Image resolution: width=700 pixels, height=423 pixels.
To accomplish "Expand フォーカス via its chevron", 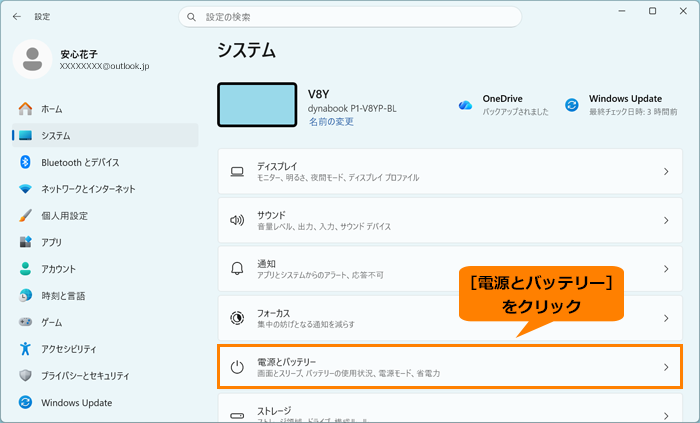I will tap(666, 318).
